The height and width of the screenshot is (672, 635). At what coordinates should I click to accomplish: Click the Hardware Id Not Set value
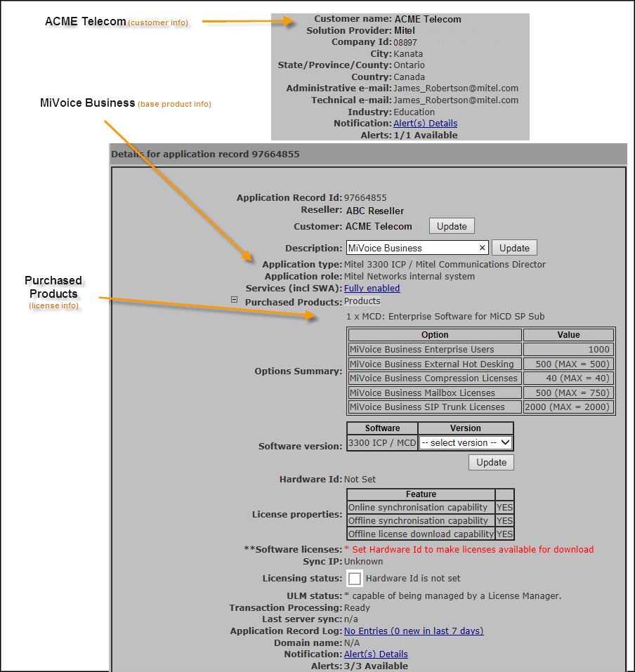360,479
